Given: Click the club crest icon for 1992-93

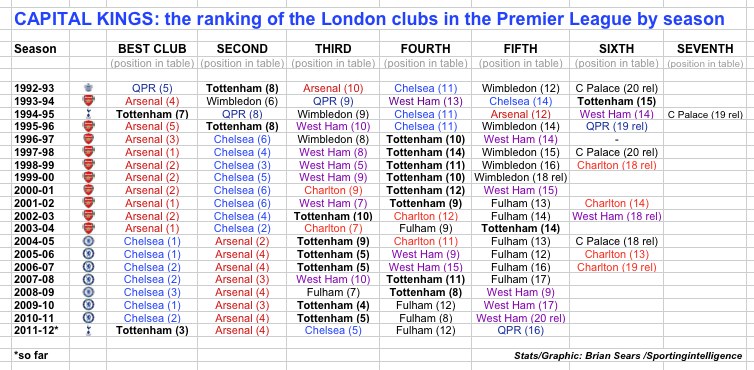Looking at the screenshot, I should pos(88,88).
